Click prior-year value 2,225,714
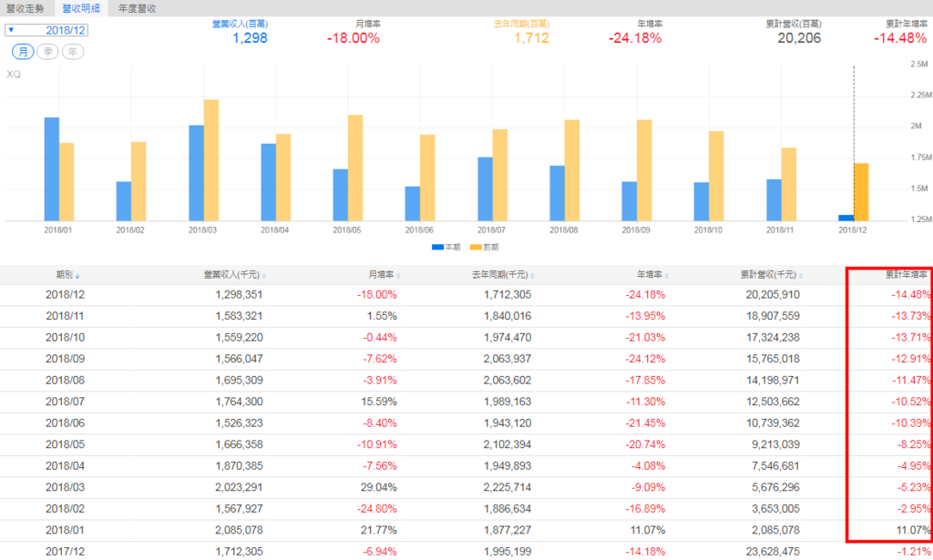This screenshot has height=560, width=933. [508, 487]
